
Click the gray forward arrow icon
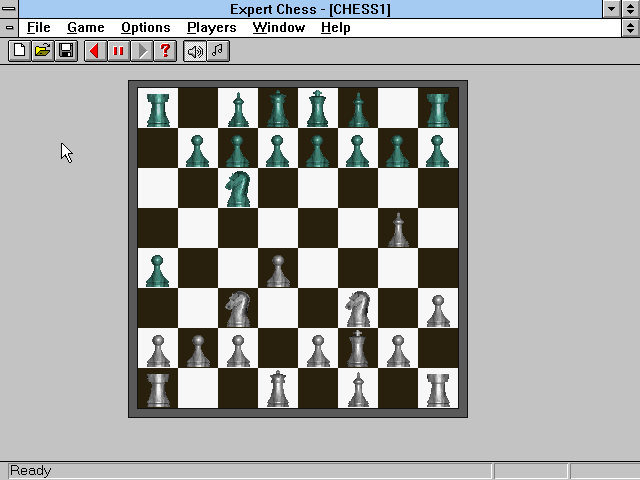tap(142, 51)
